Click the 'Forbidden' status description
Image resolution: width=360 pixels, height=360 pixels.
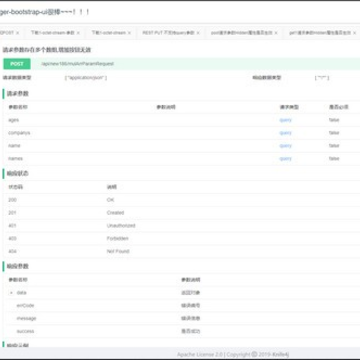(117, 238)
